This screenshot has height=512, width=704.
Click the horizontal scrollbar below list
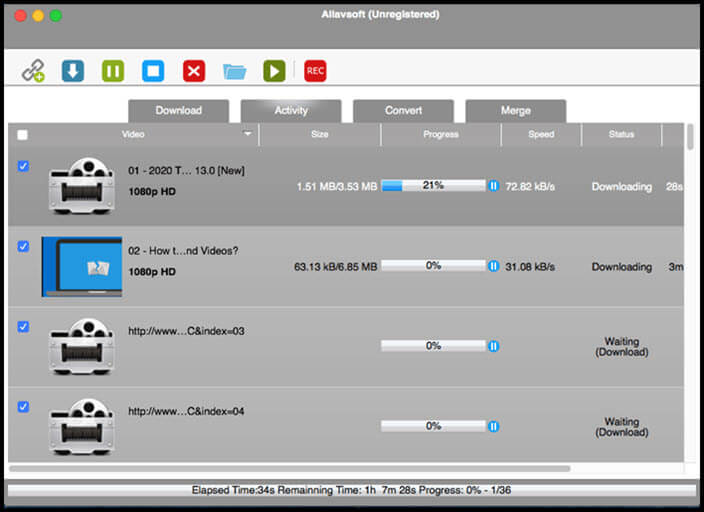(290, 469)
